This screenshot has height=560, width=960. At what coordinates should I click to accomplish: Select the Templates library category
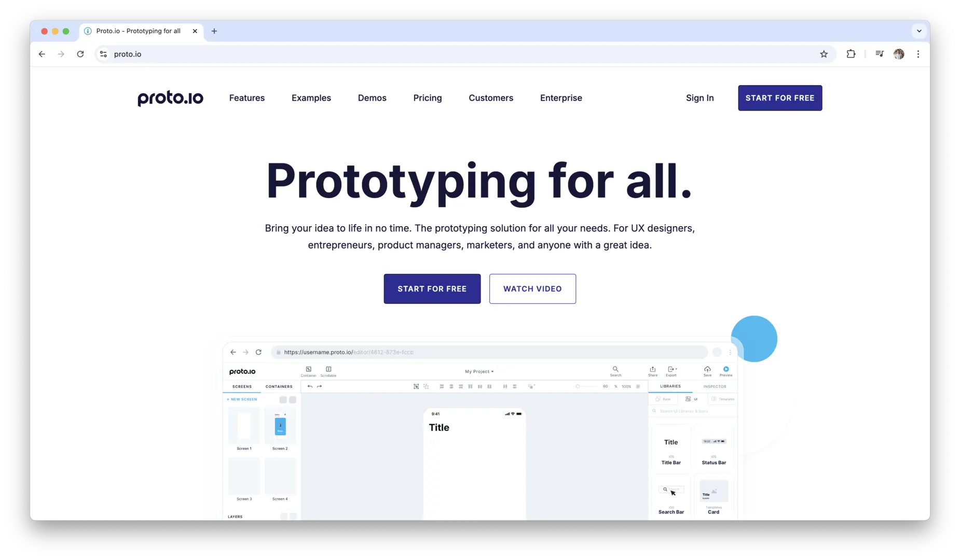[723, 399]
